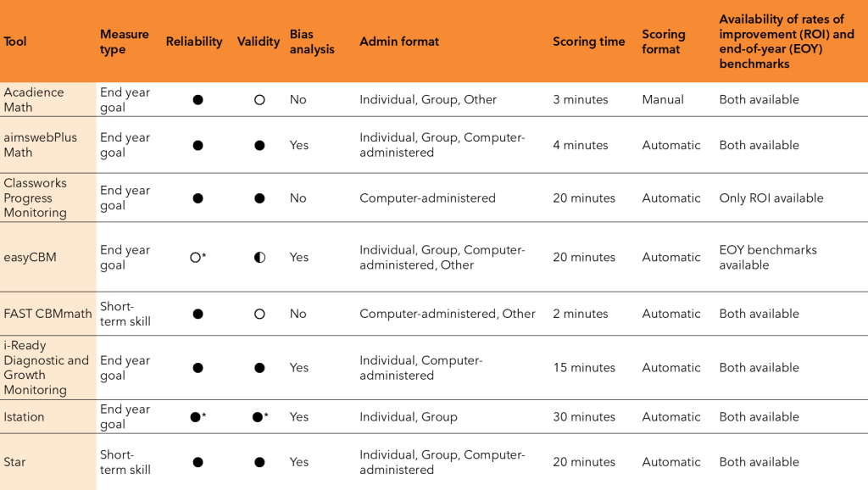Click the empty validity circle for Acadience Math

(259, 100)
